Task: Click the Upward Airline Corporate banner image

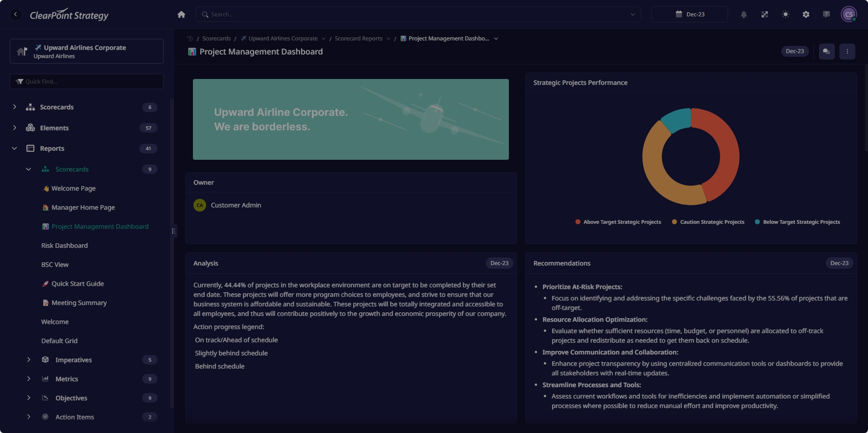Action: pos(351,119)
